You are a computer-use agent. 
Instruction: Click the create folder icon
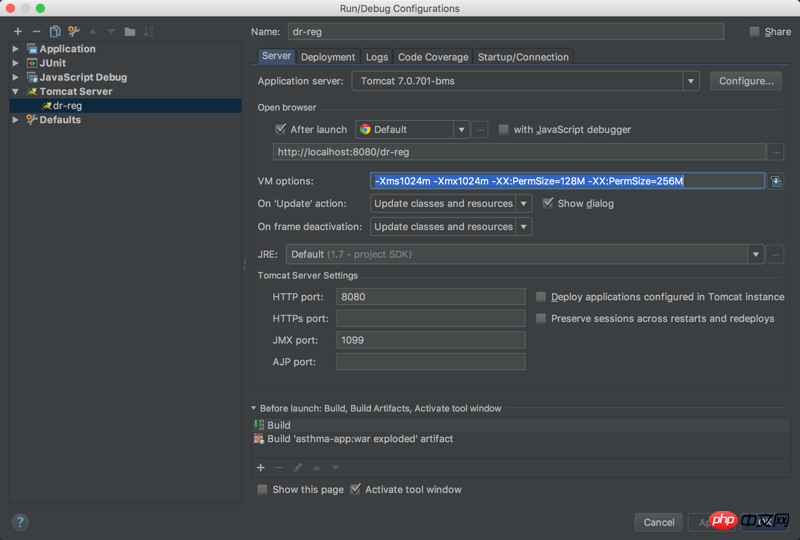pyautogui.click(x=130, y=32)
